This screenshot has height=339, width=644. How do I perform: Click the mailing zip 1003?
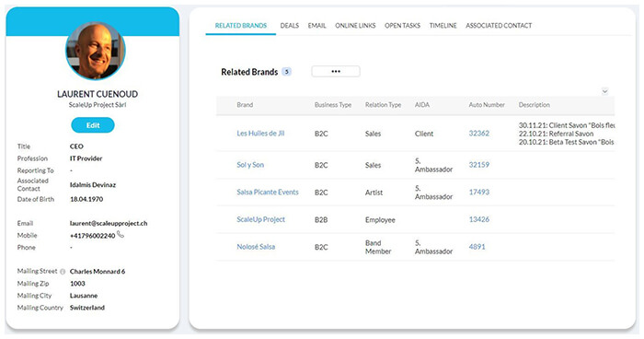77,284
